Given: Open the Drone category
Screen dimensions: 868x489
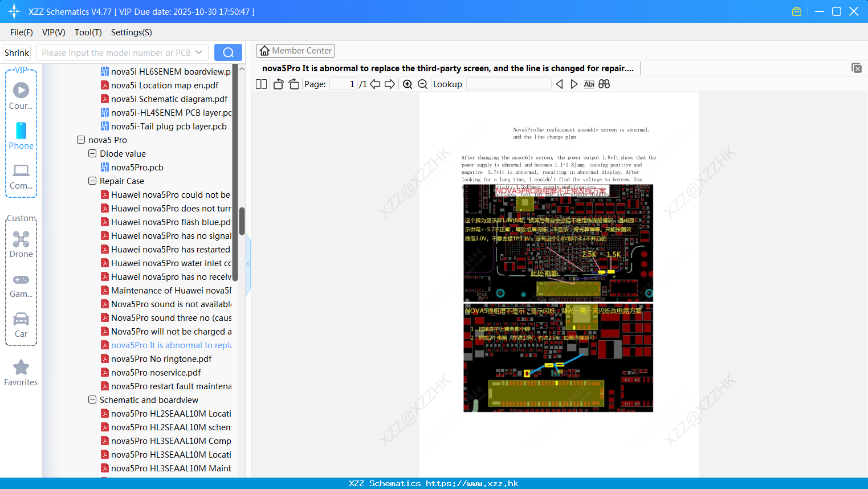Looking at the screenshot, I should 21,244.
